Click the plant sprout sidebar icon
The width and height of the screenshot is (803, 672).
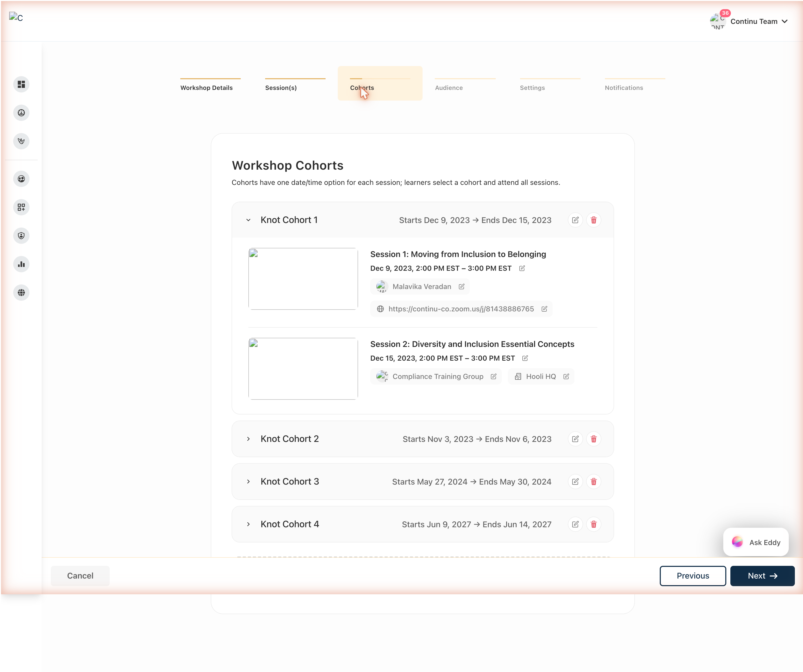coord(21,141)
